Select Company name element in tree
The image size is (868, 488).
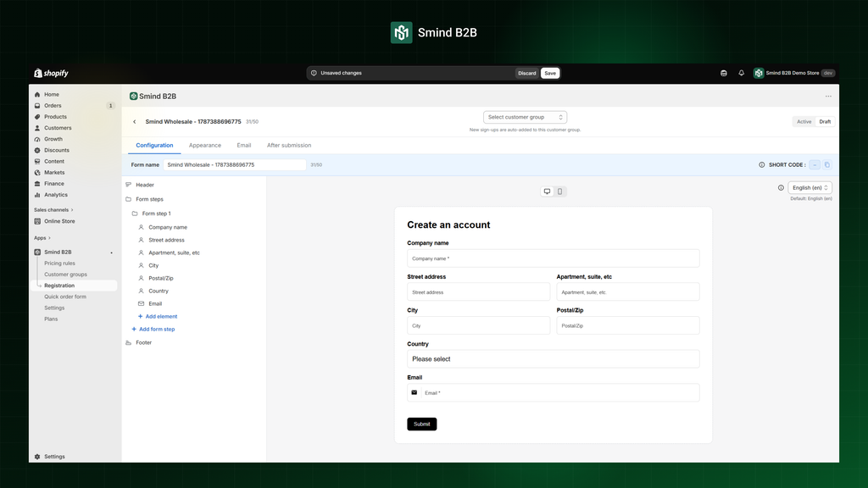[x=168, y=227]
